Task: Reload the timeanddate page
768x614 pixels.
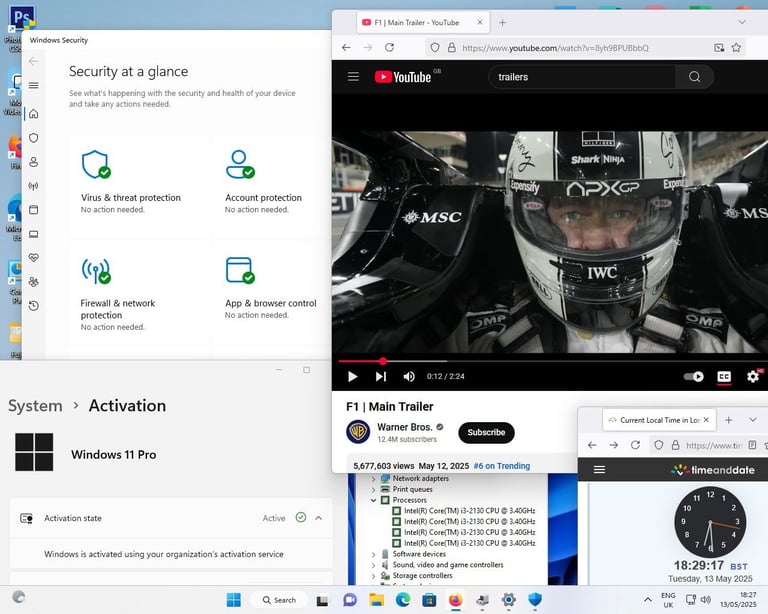Action: tap(635, 445)
